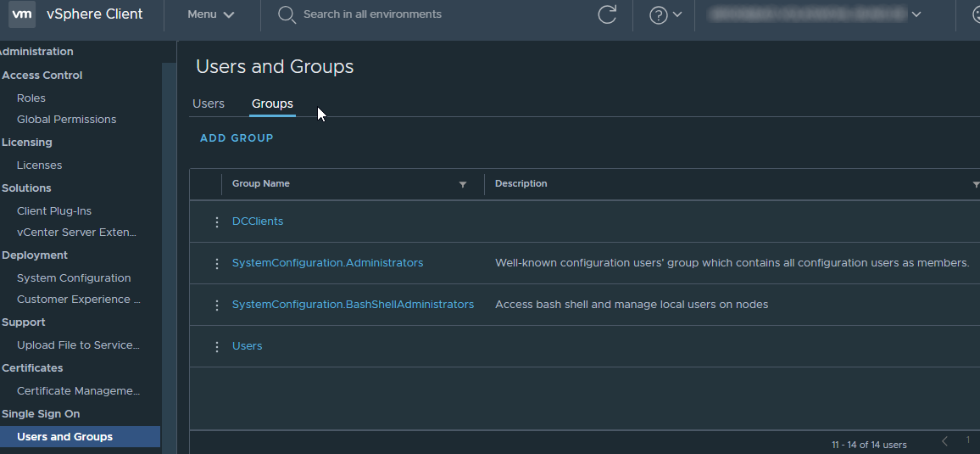Open the DCClients group link
This screenshot has width=980, height=454.
tap(258, 221)
